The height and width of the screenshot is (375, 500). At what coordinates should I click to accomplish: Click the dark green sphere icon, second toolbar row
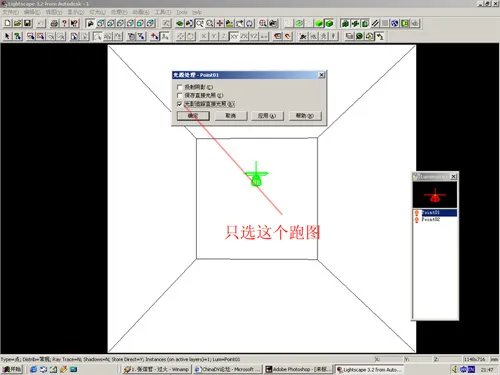359,36
